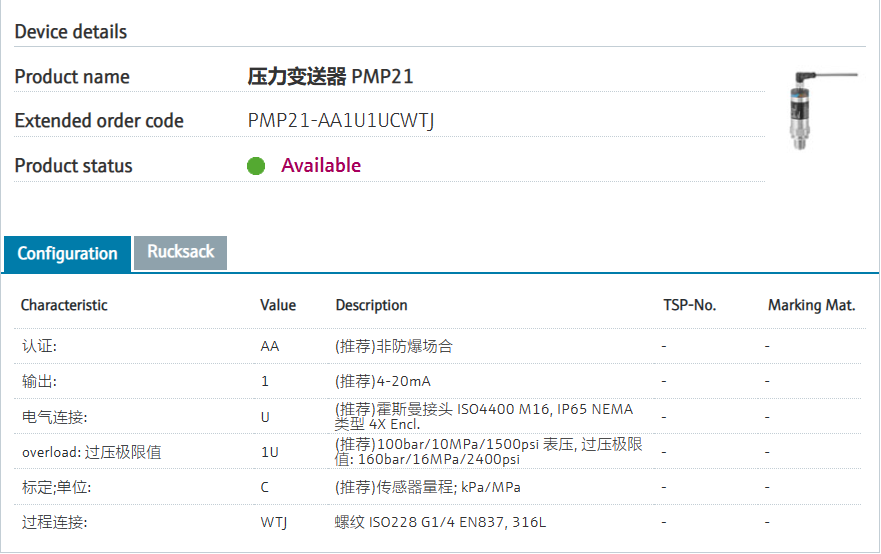Select the 认证 characteristic row
The height and width of the screenshot is (554, 881).
pos(40,346)
